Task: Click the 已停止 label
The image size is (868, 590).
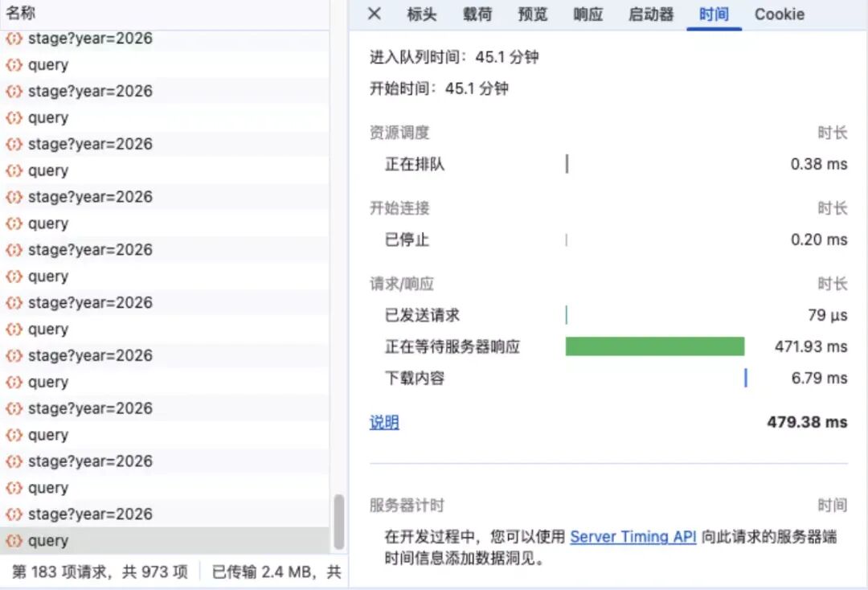Action: 407,240
